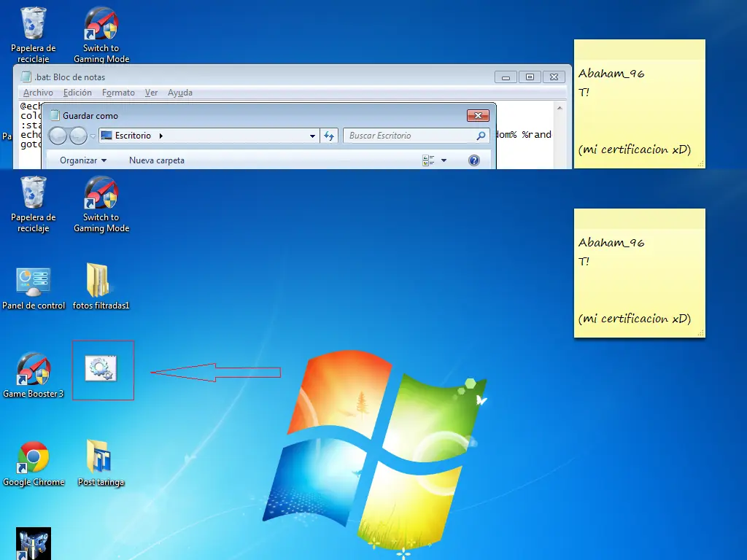Screen dimensions: 747x560
Task: Click Escritorio in the address bar
Action: (133, 136)
